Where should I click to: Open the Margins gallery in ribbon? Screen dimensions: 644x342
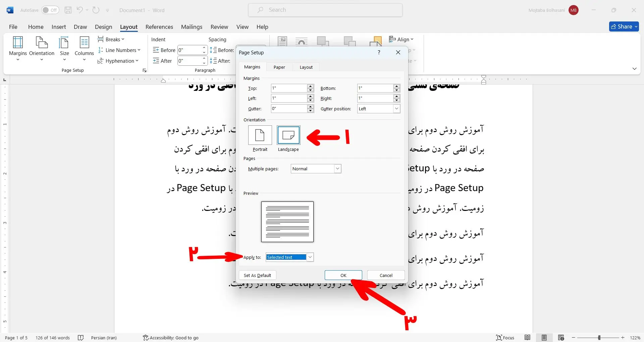tap(18, 49)
